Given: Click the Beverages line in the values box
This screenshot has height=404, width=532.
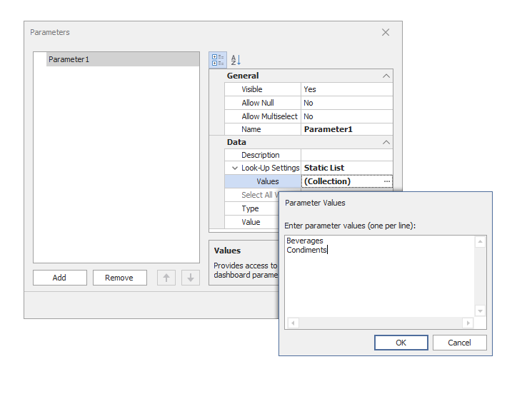Looking at the screenshot, I should tap(305, 241).
